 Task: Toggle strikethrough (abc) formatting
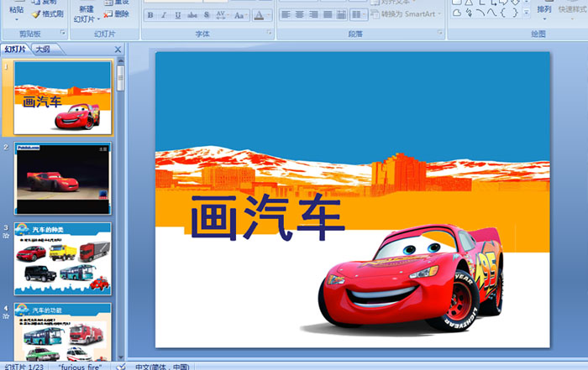tap(192, 15)
